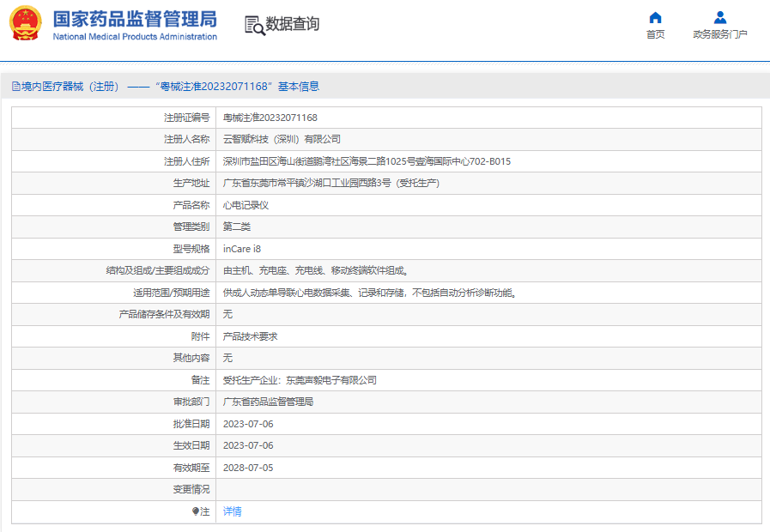The width and height of the screenshot is (770, 532).
Task: Select expiry date 2028-07-05
Action: (x=248, y=468)
